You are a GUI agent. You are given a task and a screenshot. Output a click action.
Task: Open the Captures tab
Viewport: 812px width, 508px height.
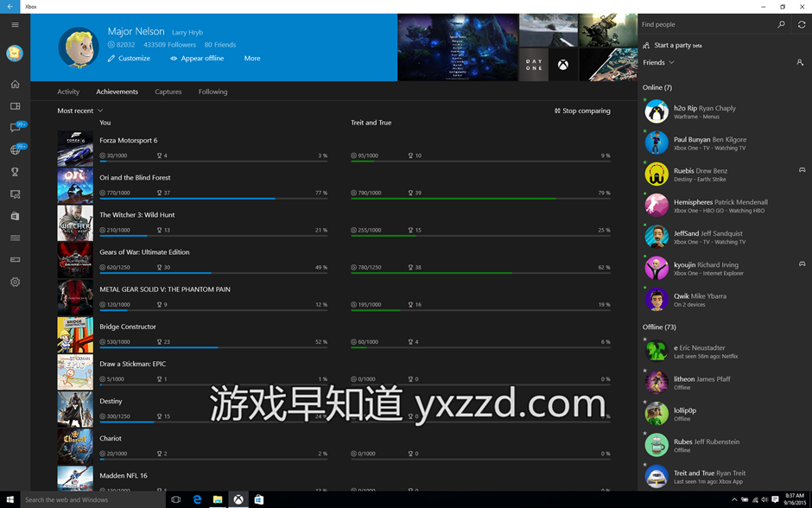click(168, 92)
